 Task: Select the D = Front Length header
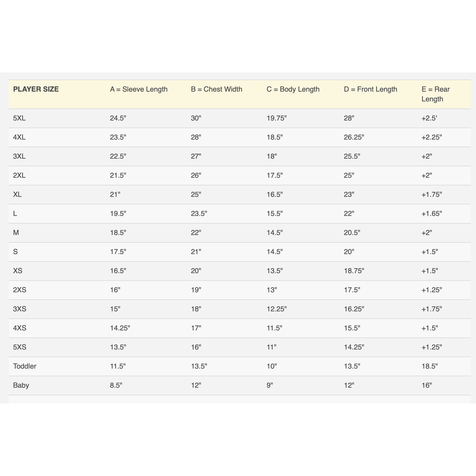370,89
